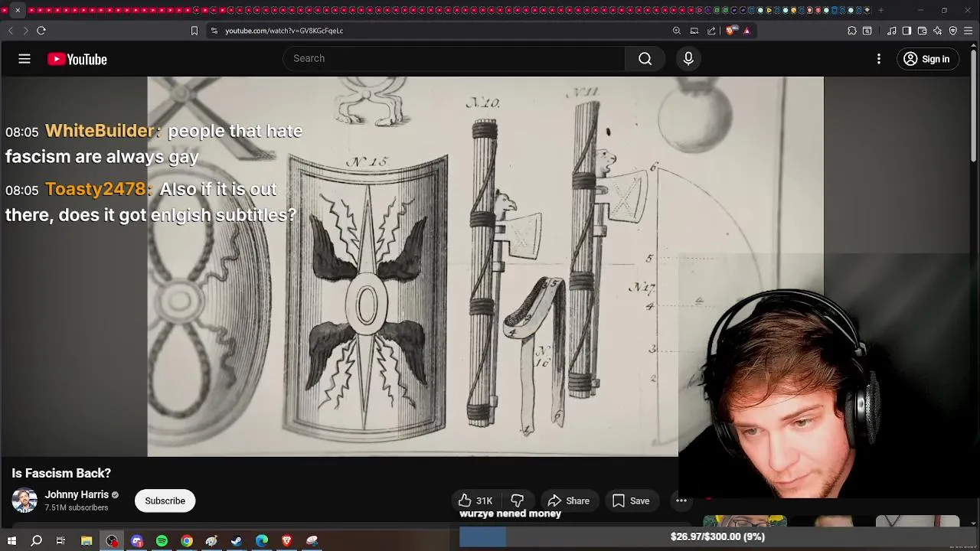Viewport: 980px width, 551px height.
Task: Share the video
Action: tap(569, 500)
